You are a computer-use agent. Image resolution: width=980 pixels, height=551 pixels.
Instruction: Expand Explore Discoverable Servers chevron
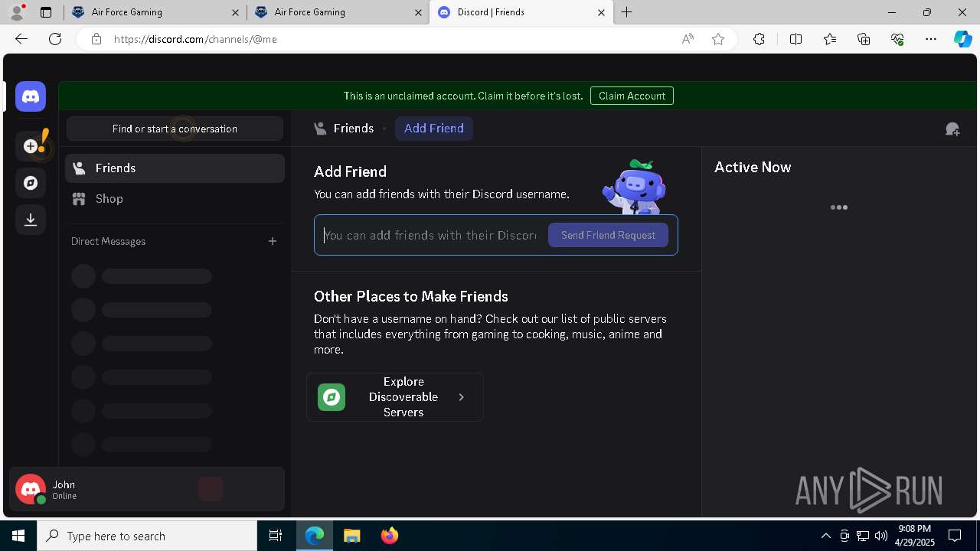(x=461, y=397)
